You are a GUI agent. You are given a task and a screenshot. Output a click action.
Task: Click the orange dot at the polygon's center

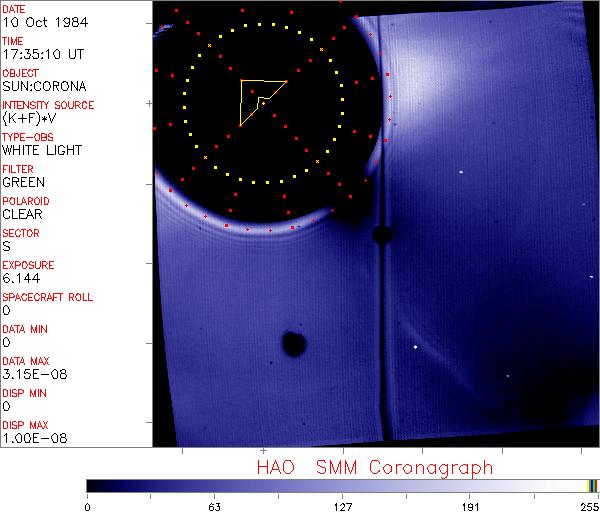(x=264, y=104)
